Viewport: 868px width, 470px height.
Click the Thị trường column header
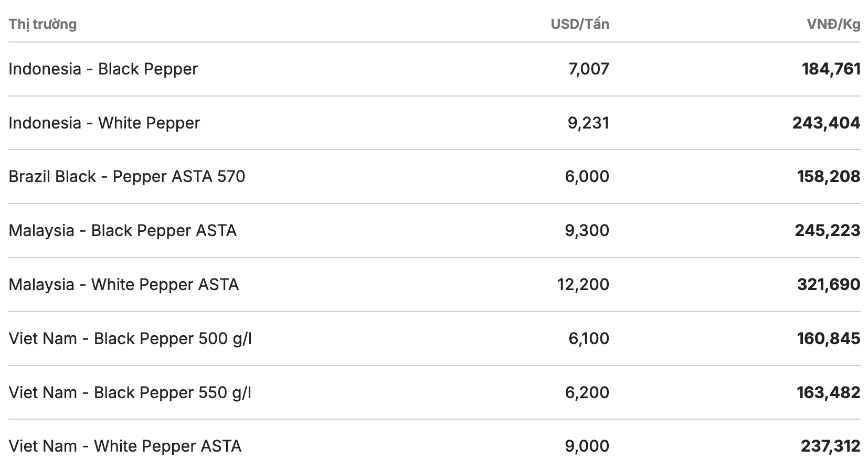(x=43, y=24)
